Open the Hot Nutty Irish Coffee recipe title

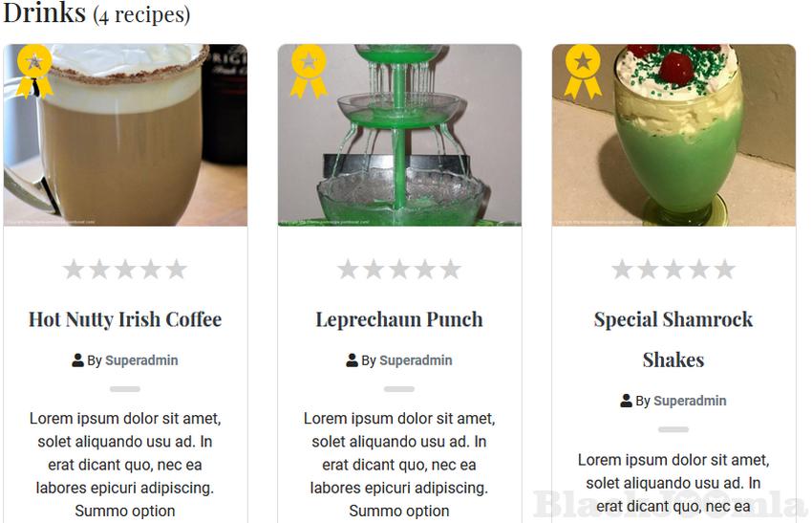point(125,319)
